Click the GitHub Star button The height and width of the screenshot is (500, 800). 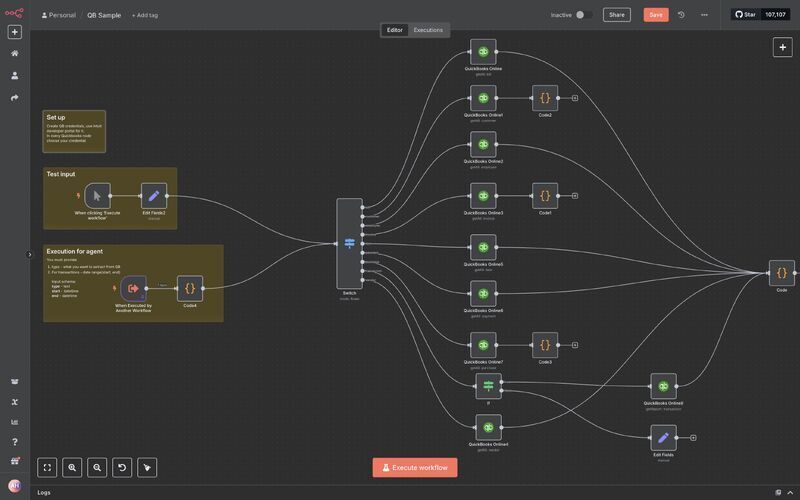pyautogui.click(x=745, y=15)
